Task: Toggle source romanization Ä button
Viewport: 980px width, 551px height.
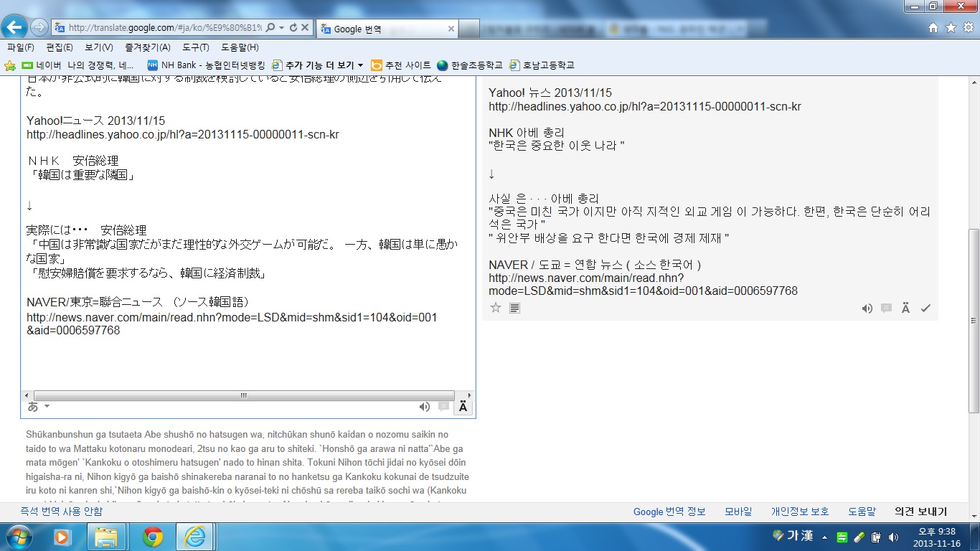Action: coord(463,407)
